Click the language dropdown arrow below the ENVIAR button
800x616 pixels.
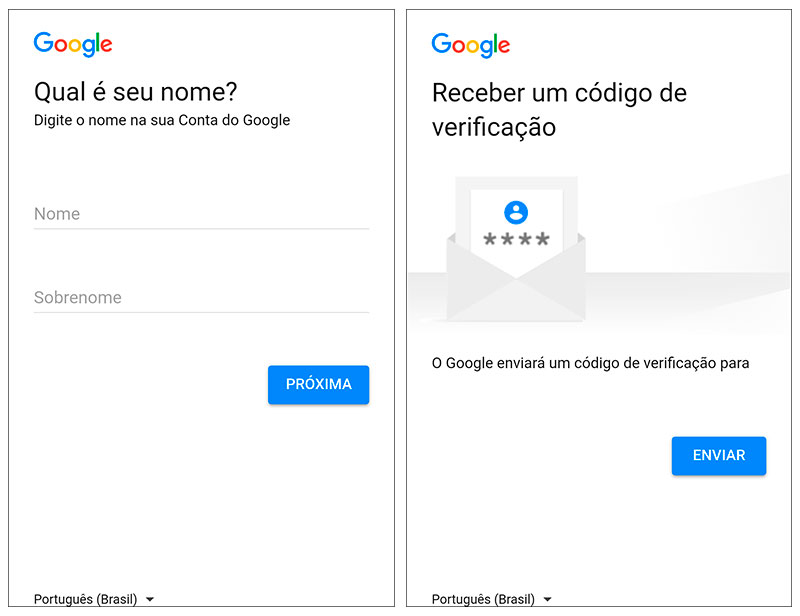(548, 599)
